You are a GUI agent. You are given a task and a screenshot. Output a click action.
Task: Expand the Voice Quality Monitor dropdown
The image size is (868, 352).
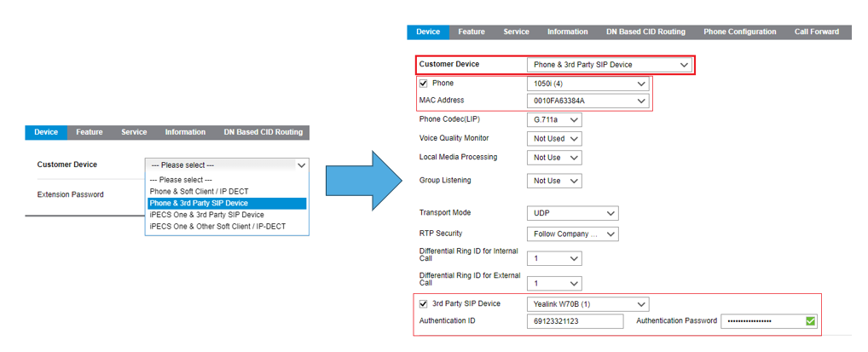554,139
